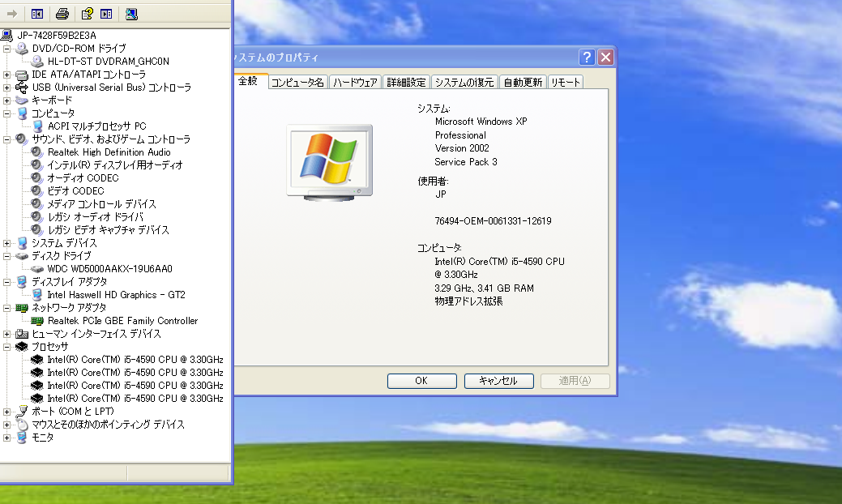Screen dimensions: 842x504
Task: Switch to the 詳細設定 tab
Action: [x=406, y=82]
